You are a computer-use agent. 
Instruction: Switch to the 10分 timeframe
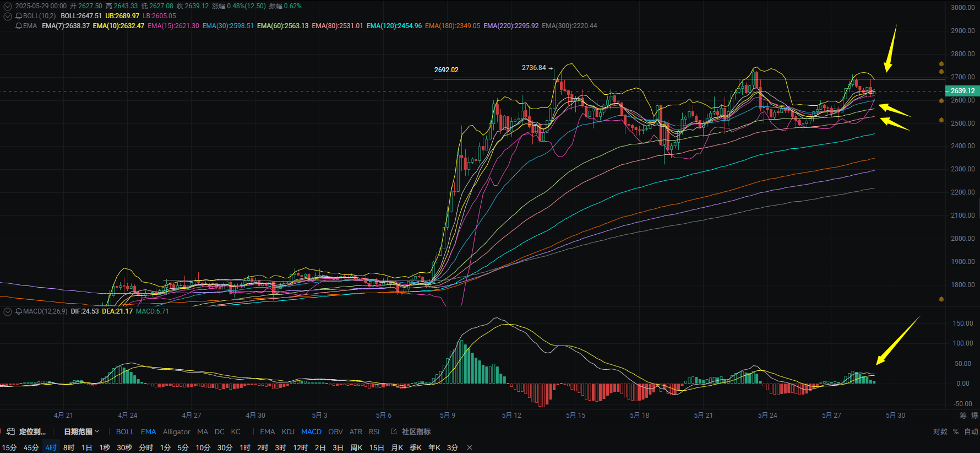pos(203,447)
